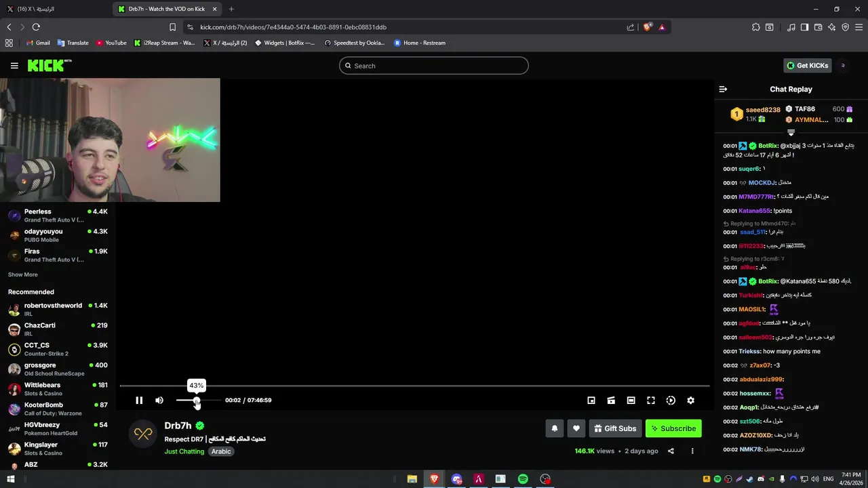Click the bookmark this page icon
Viewport: 868px width, 488px height.
click(172, 27)
